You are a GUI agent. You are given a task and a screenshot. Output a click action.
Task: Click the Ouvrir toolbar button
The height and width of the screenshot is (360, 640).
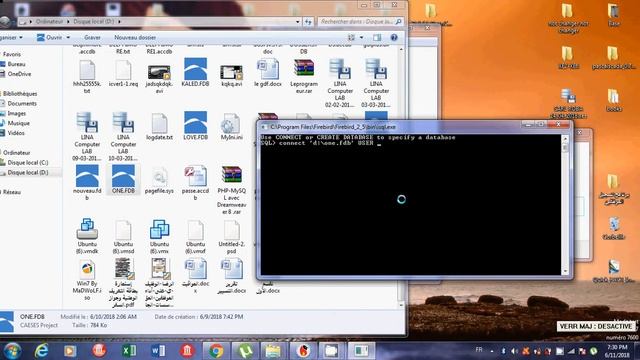tap(49, 38)
